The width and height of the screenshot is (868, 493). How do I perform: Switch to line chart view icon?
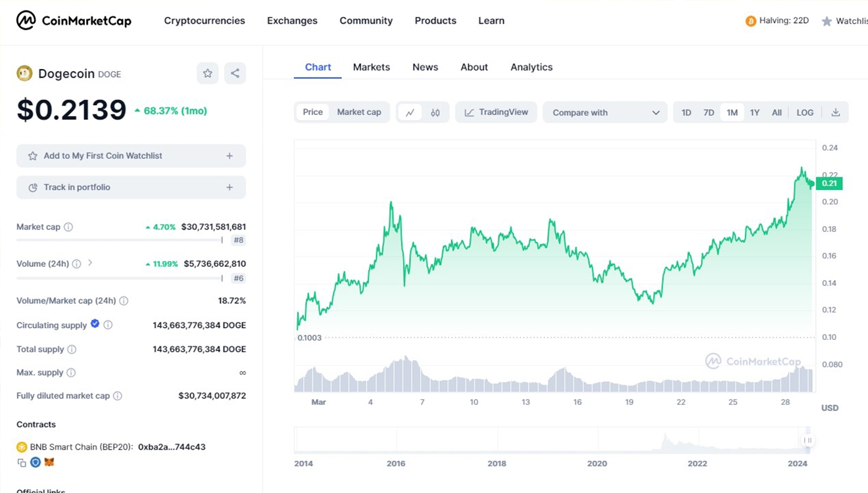click(410, 112)
